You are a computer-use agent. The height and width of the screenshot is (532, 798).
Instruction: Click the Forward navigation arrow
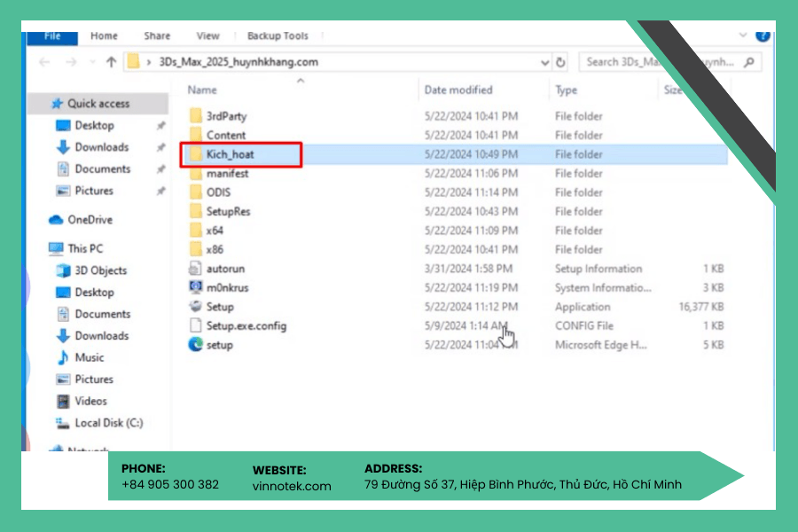tap(71, 62)
